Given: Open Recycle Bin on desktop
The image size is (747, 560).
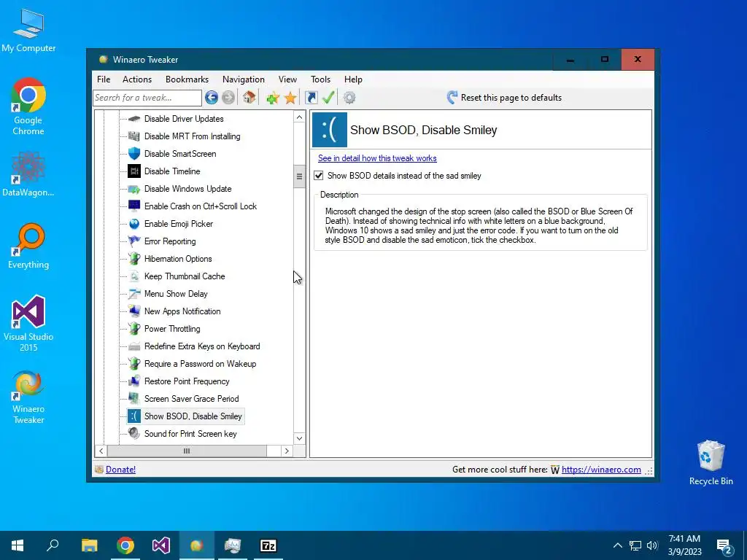Looking at the screenshot, I should [711, 463].
